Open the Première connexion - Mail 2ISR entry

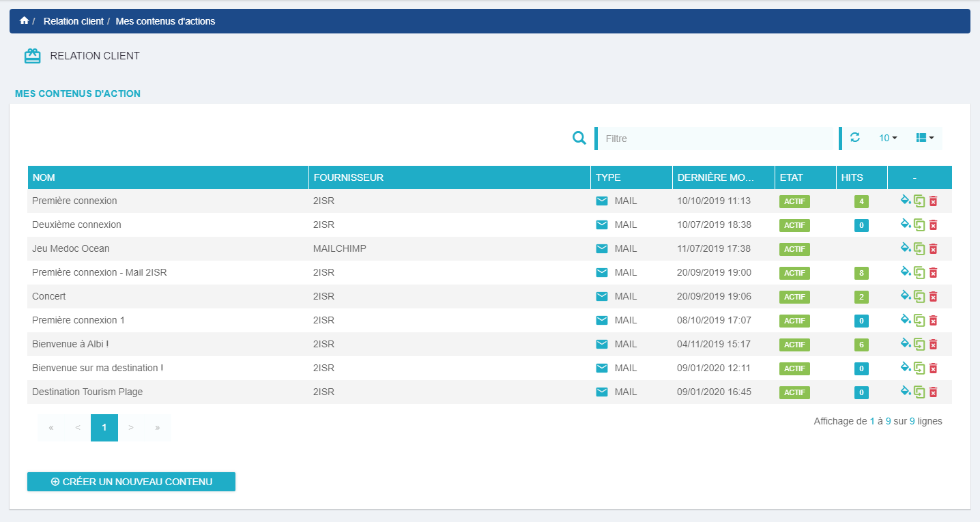click(x=100, y=272)
